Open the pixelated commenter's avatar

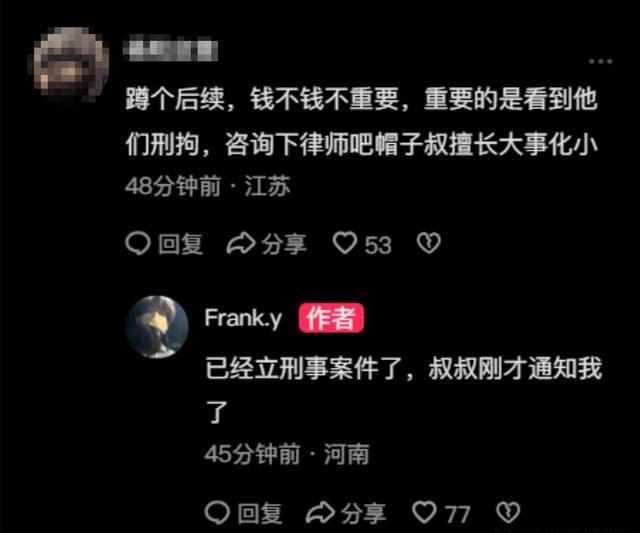coord(71,63)
